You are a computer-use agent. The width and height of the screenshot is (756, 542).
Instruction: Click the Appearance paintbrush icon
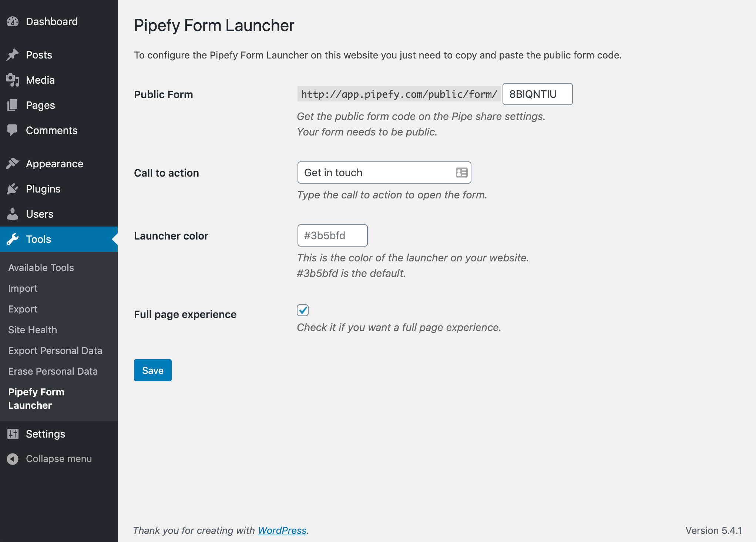pyautogui.click(x=13, y=163)
